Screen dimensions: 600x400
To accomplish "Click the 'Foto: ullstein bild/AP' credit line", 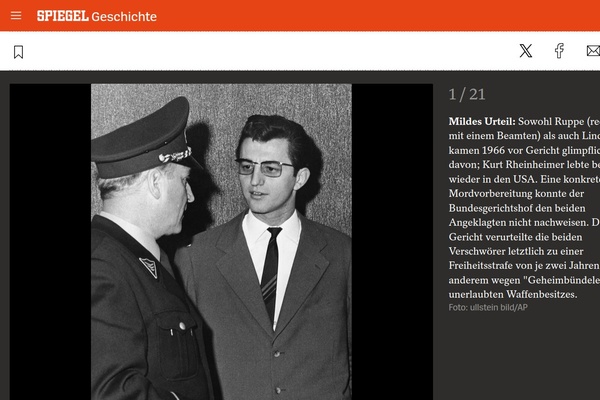I will tap(488, 307).
